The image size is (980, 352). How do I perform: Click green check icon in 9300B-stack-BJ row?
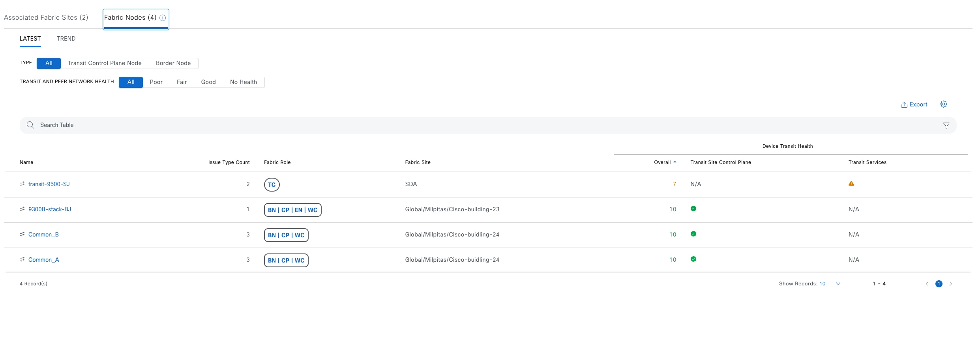(693, 209)
